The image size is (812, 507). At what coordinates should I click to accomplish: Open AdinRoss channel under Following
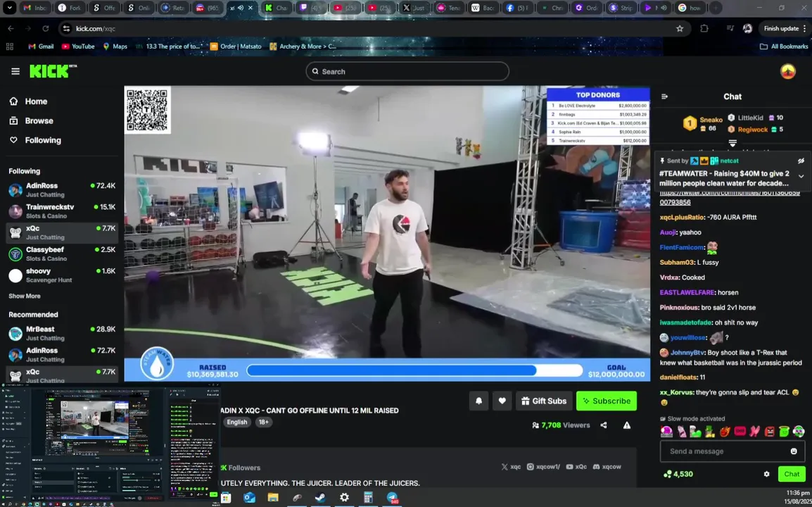(x=62, y=189)
